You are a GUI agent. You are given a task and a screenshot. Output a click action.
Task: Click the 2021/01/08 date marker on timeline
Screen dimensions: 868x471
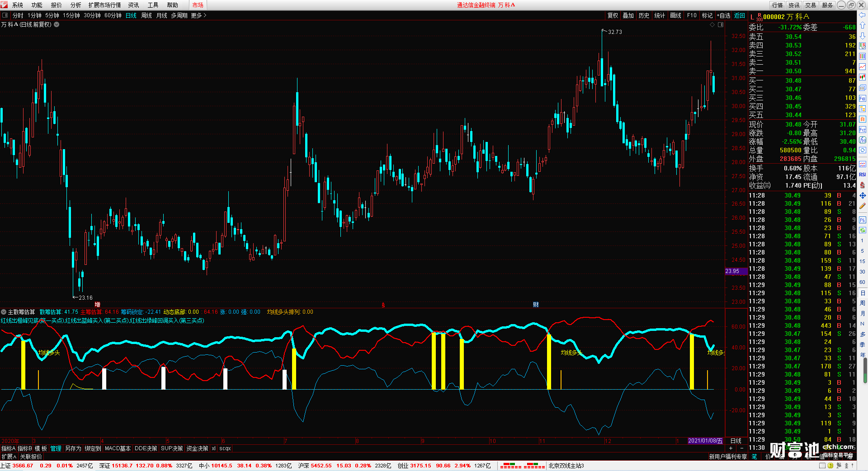pos(705,441)
